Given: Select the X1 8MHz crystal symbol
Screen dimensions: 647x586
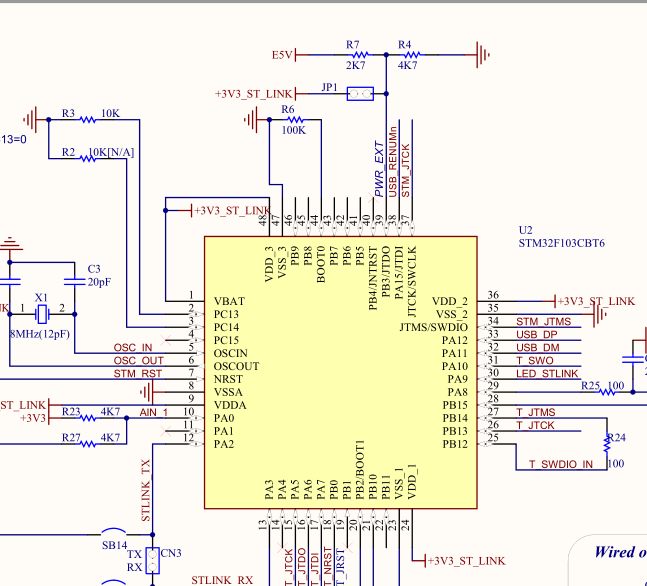Looking at the screenshot, I should point(42,314).
